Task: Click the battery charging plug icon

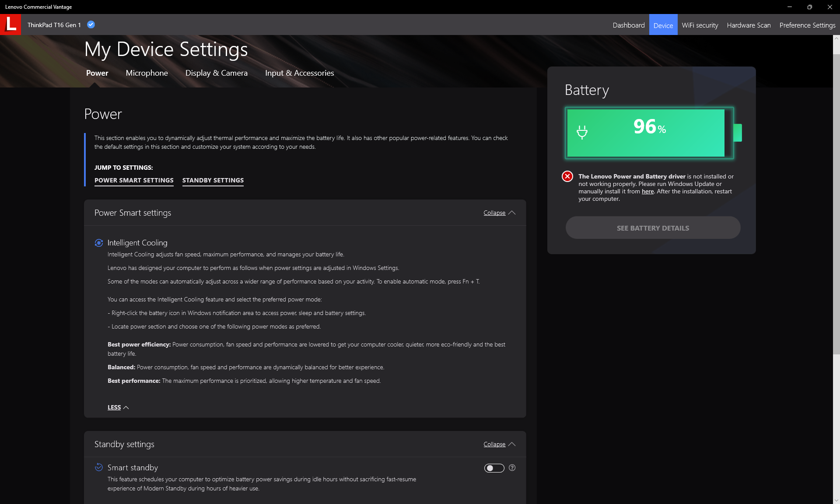Action: click(582, 132)
